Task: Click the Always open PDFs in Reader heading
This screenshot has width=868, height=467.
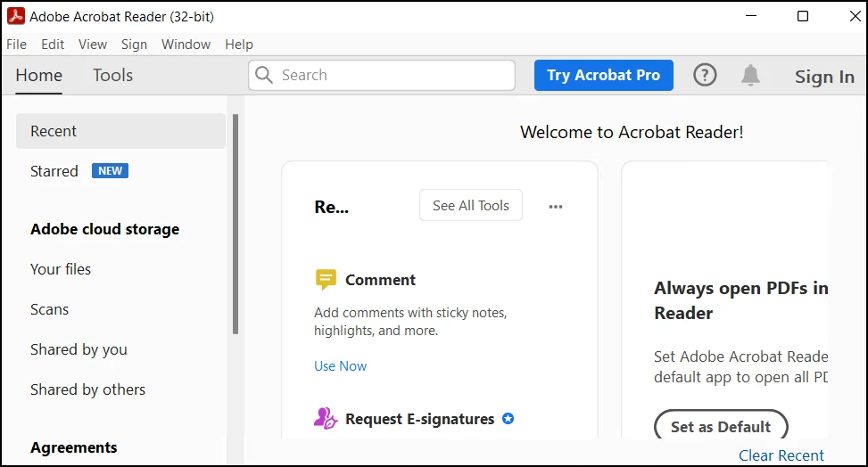Action: [x=740, y=300]
